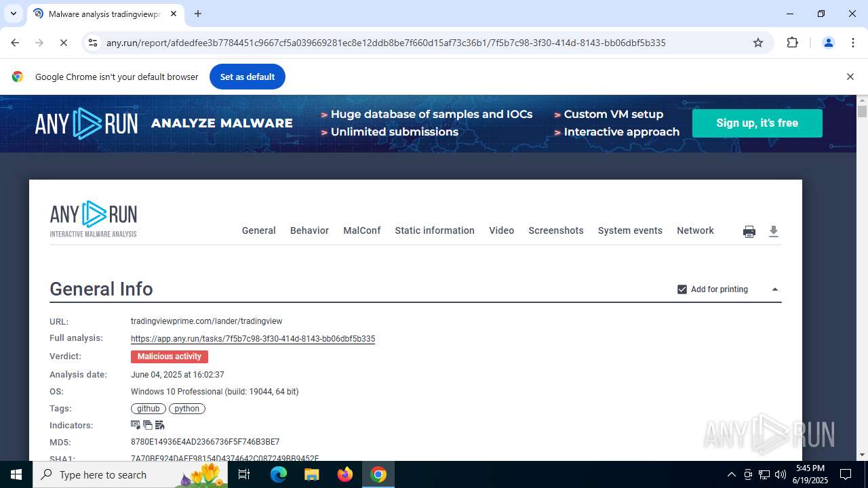868x488 pixels.
Task: Click the ANY.RUN report logo
Action: pos(94,219)
